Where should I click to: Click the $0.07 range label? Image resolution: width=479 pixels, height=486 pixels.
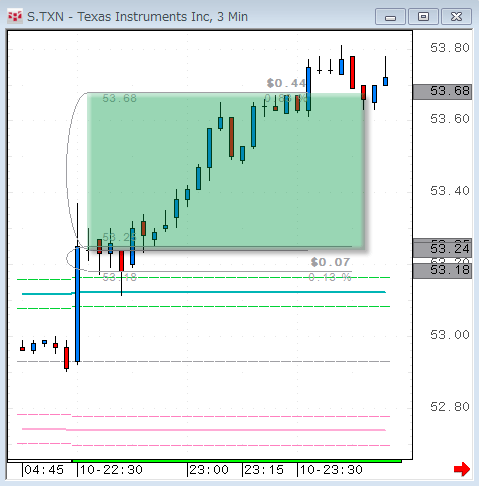(x=330, y=262)
